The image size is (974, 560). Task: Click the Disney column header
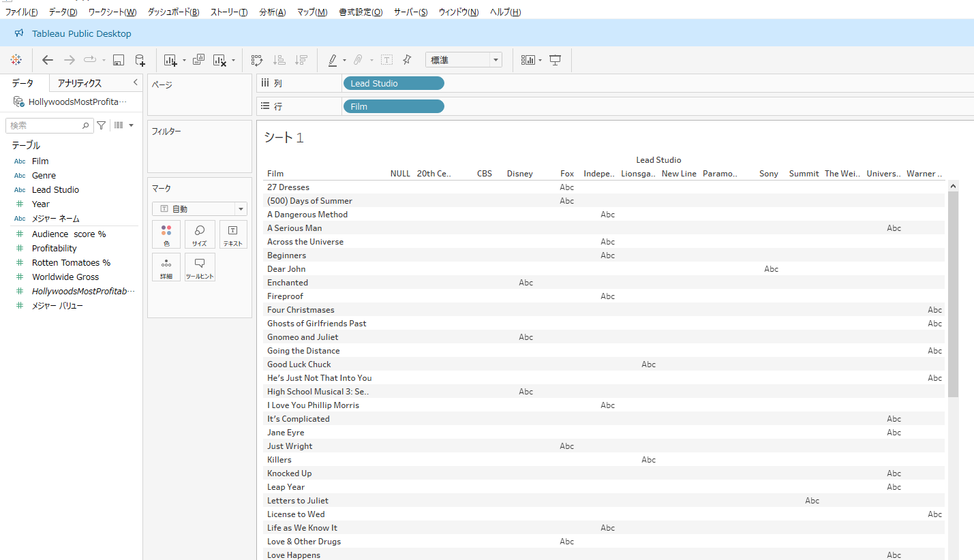coord(520,174)
